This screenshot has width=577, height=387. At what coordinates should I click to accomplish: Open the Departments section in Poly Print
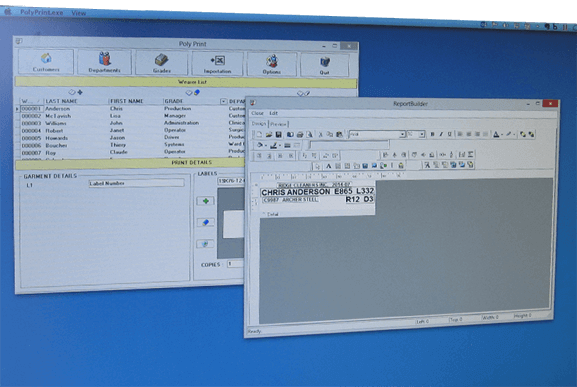[x=105, y=63]
